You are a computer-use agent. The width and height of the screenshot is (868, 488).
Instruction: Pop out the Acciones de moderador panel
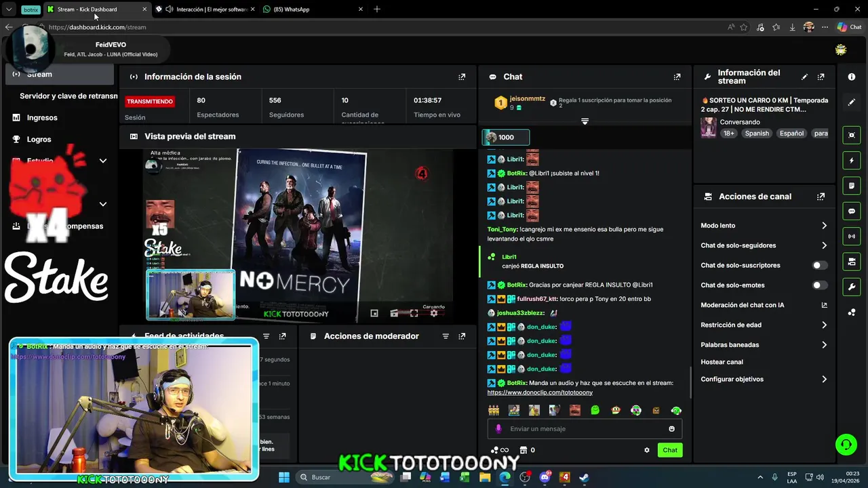click(462, 336)
